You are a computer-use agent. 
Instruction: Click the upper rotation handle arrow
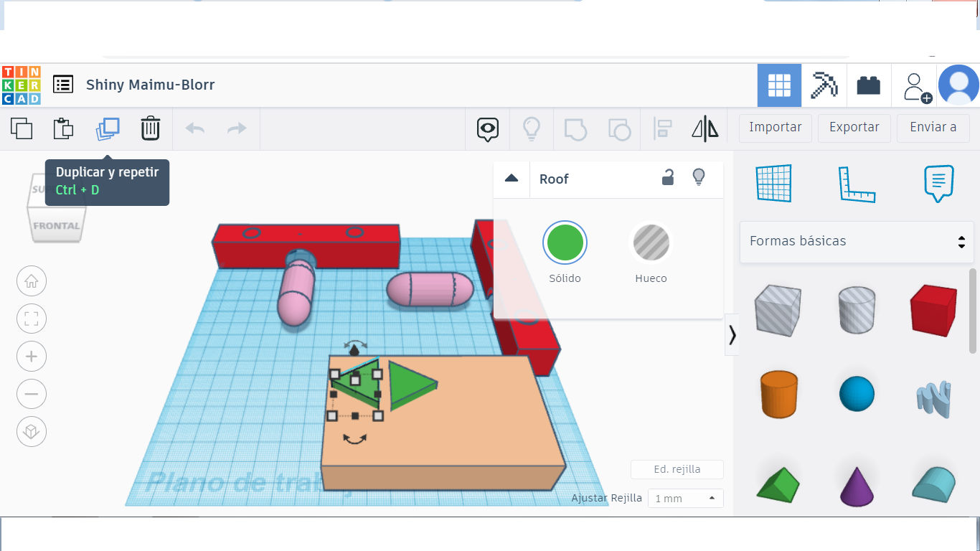click(x=354, y=344)
